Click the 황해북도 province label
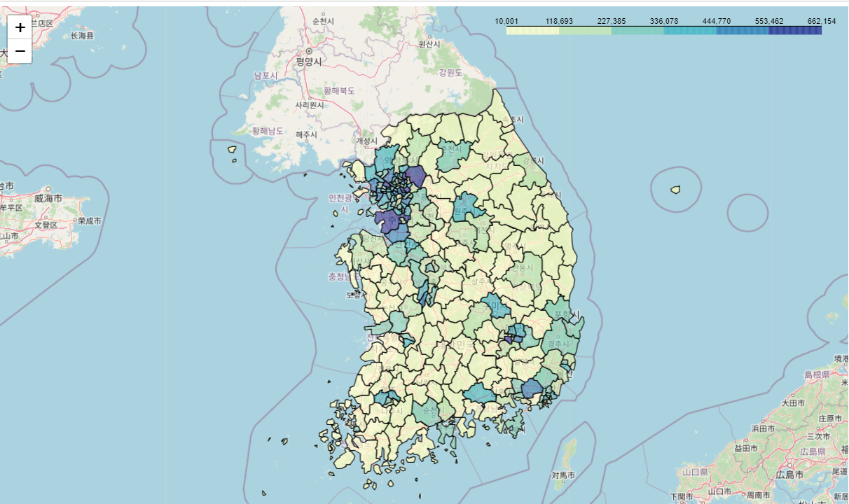The height and width of the screenshot is (504, 849). click(x=339, y=90)
